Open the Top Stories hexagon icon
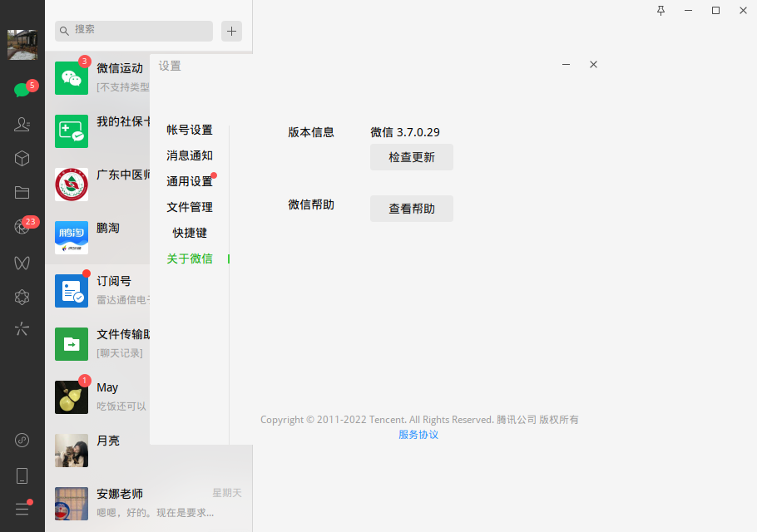 (22, 297)
